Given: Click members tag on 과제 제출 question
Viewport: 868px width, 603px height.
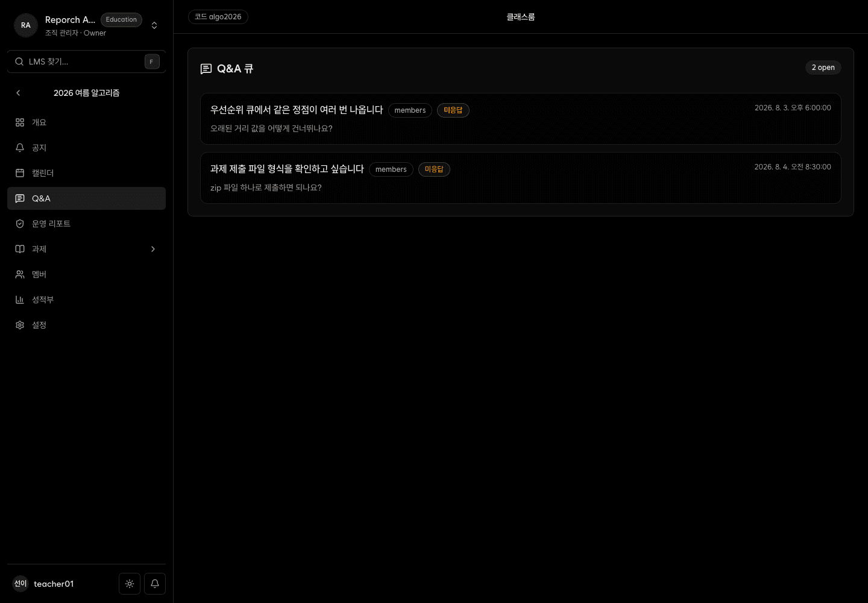Looking at the screenshot, I should [391, 169].
